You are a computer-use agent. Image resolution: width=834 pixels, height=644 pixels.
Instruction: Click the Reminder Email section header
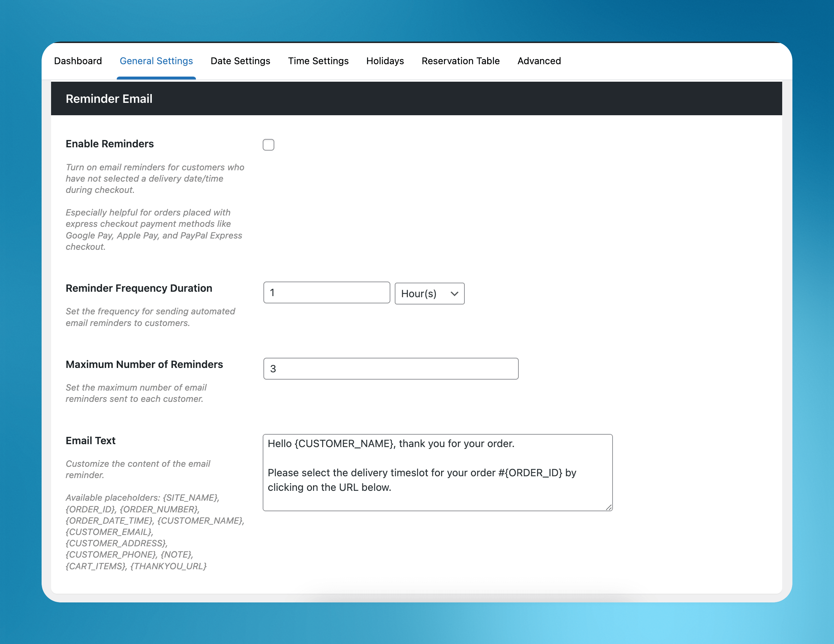point(109,98)
